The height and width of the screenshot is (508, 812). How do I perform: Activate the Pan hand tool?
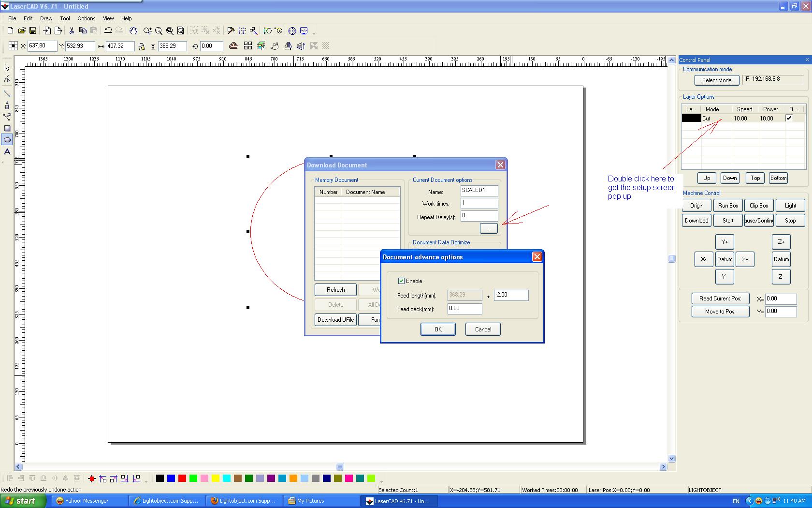pyautogui.click(x=133, y=30)
